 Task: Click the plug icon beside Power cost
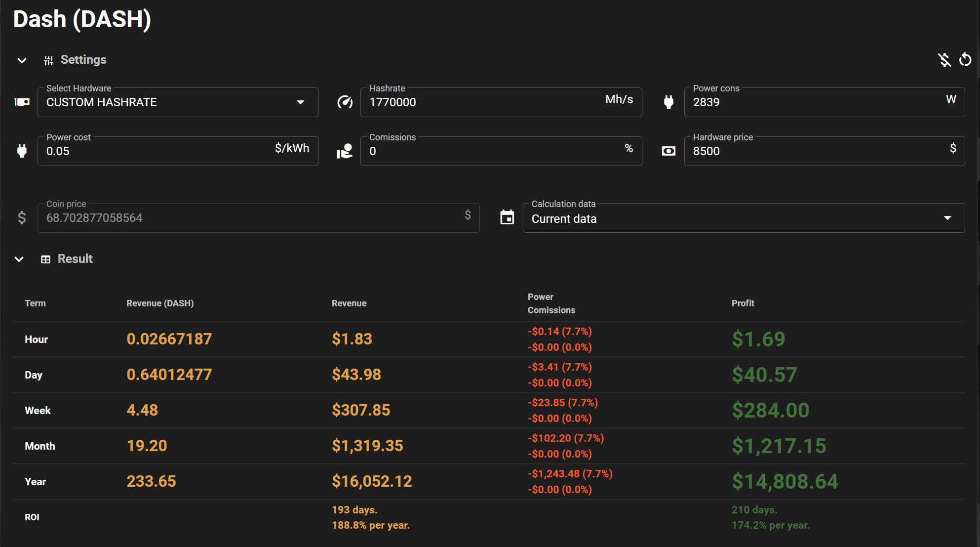point(22,151)
